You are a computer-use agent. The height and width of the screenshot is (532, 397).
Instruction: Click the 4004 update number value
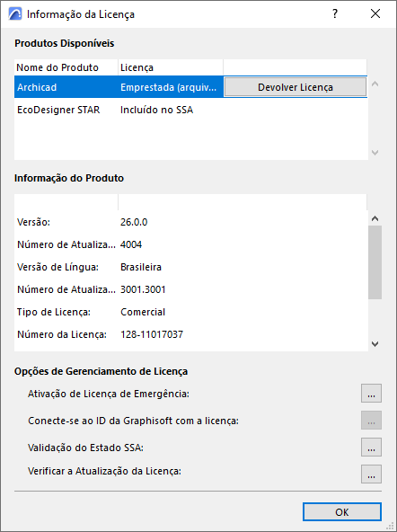click(x=131, y=244)
